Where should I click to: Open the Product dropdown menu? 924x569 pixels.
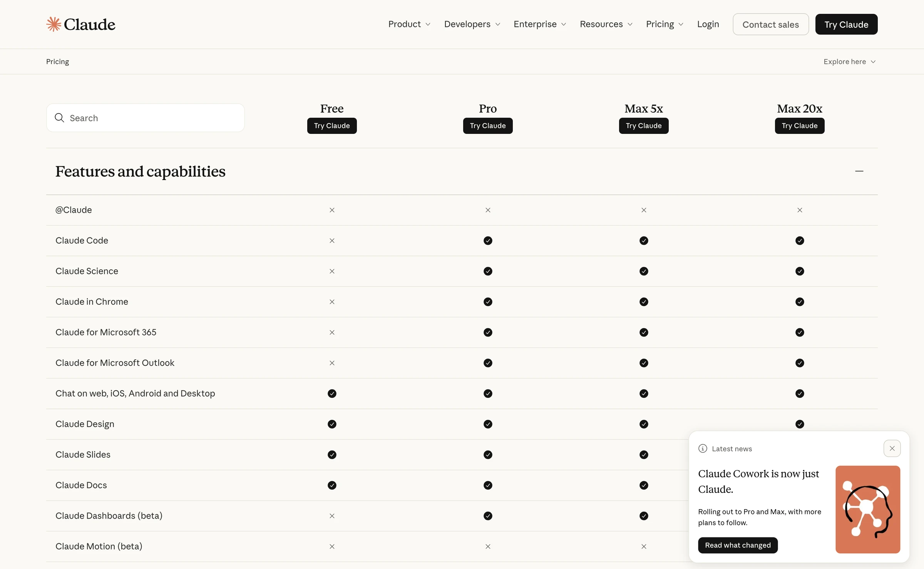tap(409, 24)
